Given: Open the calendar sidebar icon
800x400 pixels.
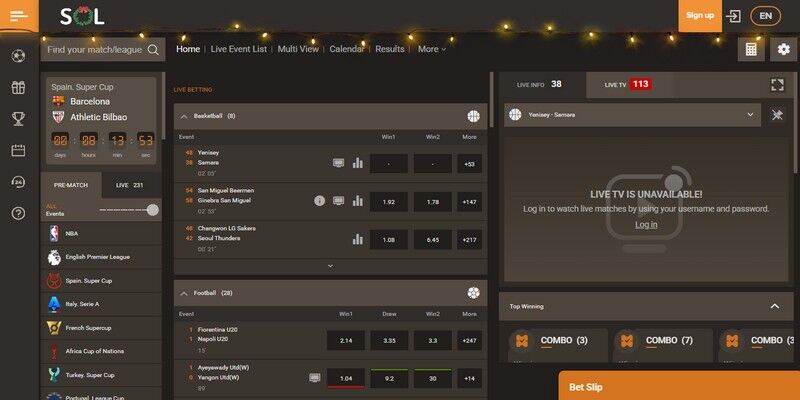Looking at the screenshot, I should click(18, 151).
